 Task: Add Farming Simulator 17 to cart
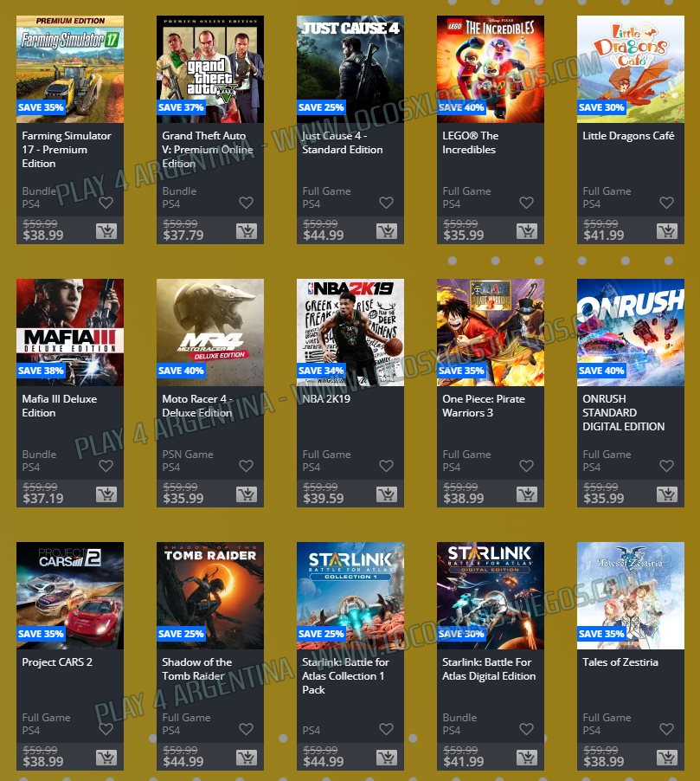[106, 230]
